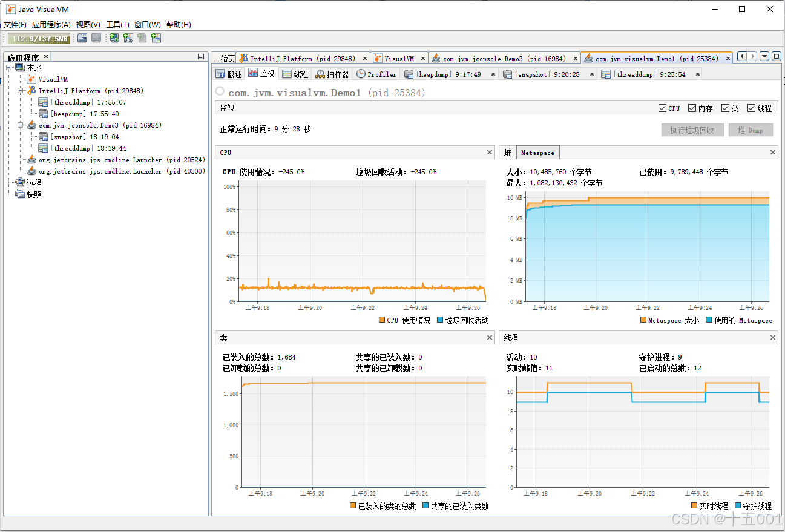785x532 pixels.
Task: Uncheck the 线程 monitoring checkbox
Action: [x=751, y=108]
